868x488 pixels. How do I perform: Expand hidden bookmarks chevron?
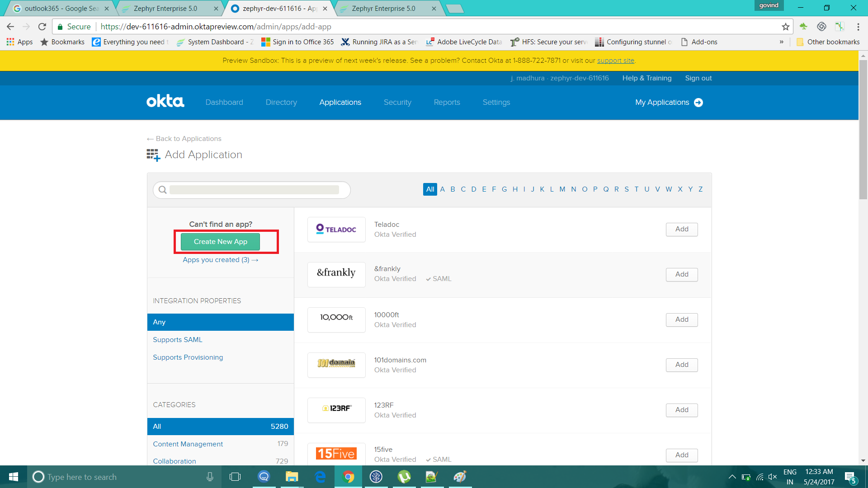click(781, 42)
